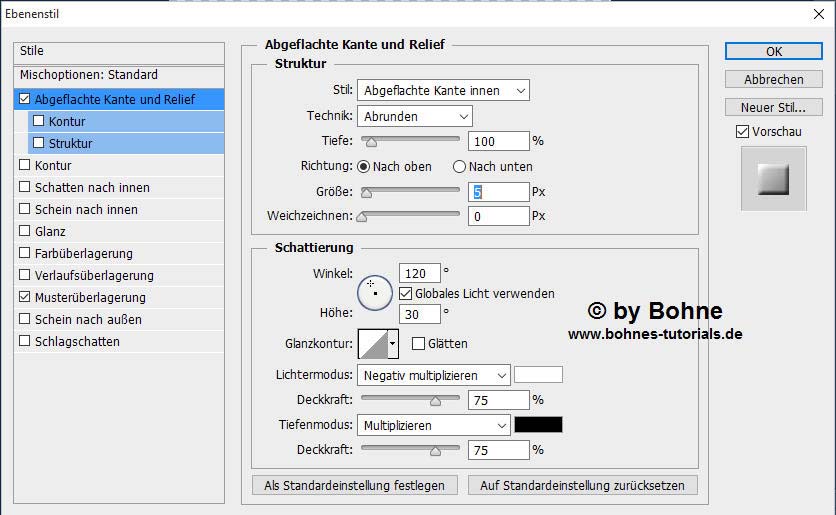
Task: Click Auf Standardeinstellung zurücksetzen button
Action: 582,485
